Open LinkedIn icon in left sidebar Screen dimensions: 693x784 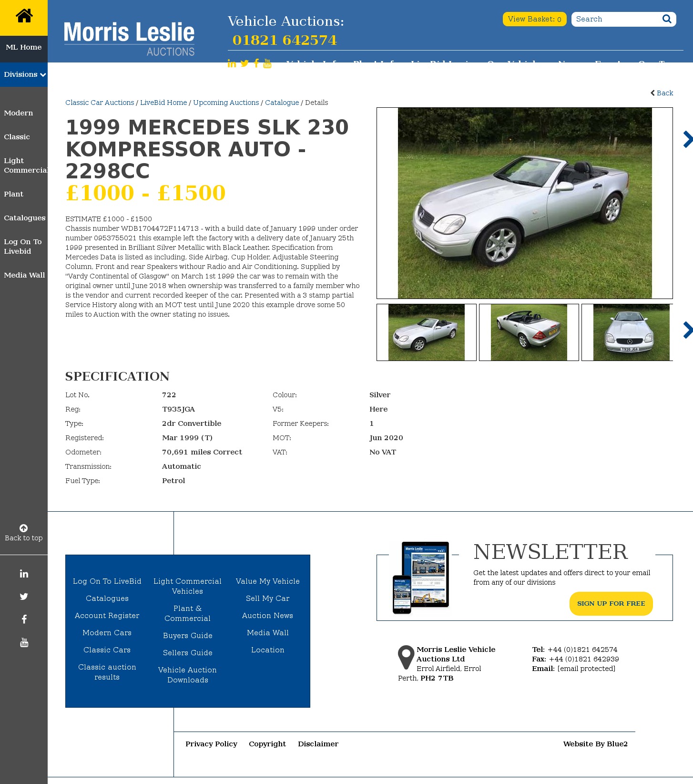point(24,574)
